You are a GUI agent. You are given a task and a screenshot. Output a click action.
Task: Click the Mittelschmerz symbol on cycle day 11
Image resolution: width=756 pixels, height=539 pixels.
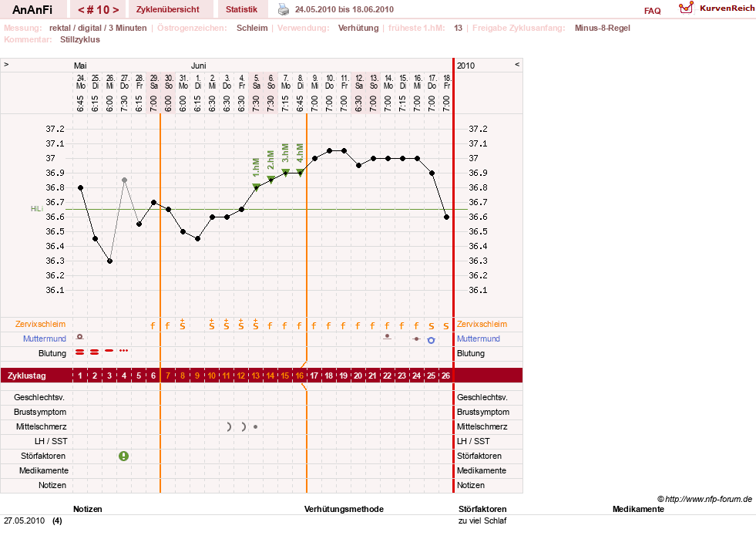[229, 426]
